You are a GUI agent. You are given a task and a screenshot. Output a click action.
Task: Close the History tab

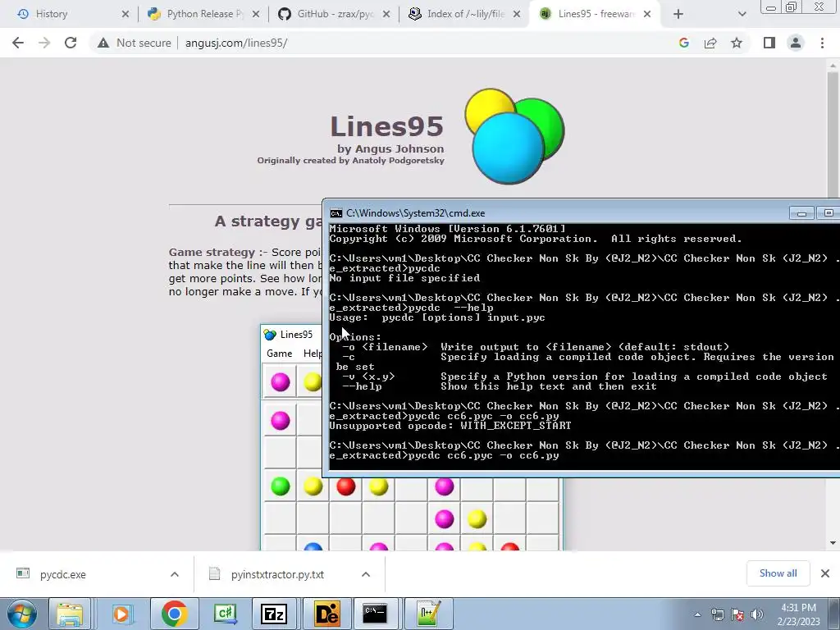(x=126, y=14)
